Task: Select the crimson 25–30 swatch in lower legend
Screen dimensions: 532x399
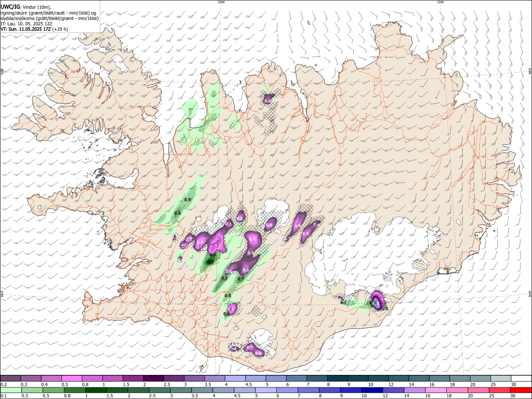Action: (x=500, y=390)
